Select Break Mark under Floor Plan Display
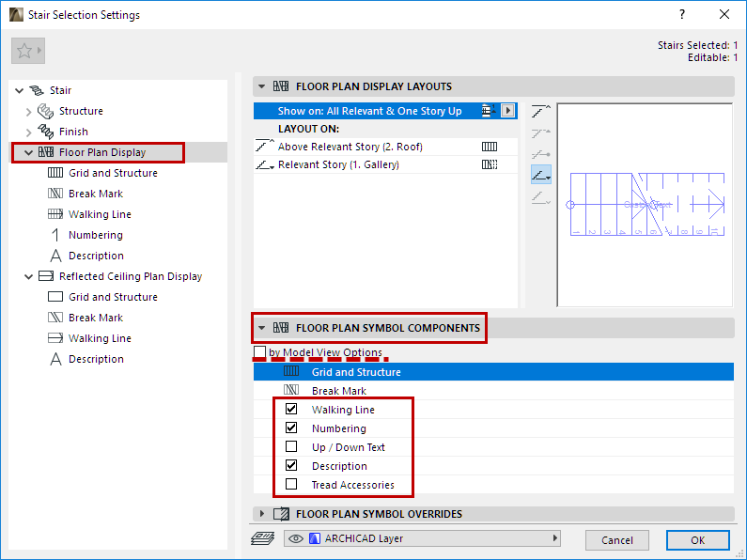 (x=96, y=194)
